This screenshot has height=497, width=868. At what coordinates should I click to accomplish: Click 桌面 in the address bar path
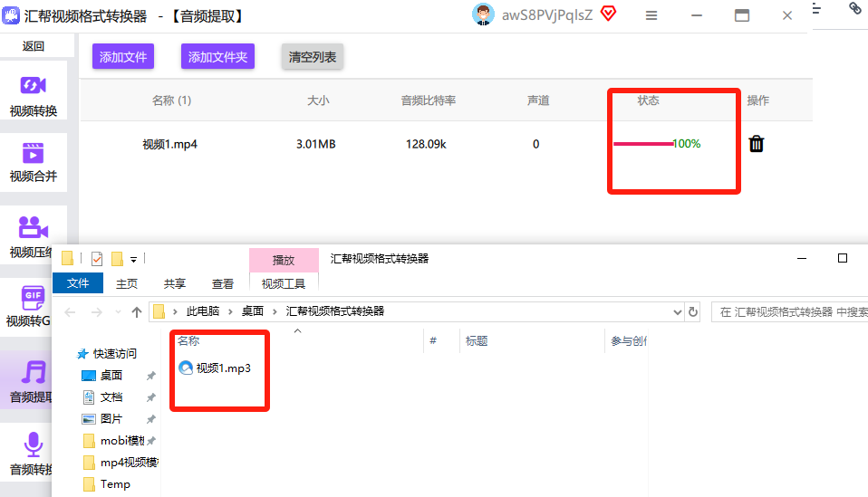click(x=253, y=311)
